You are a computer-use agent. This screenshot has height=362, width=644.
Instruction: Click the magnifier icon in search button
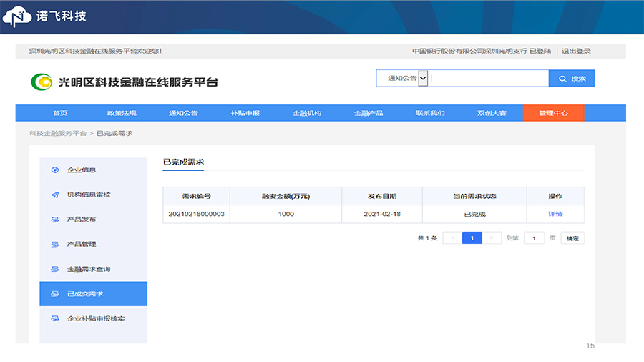tap(562, 79)
